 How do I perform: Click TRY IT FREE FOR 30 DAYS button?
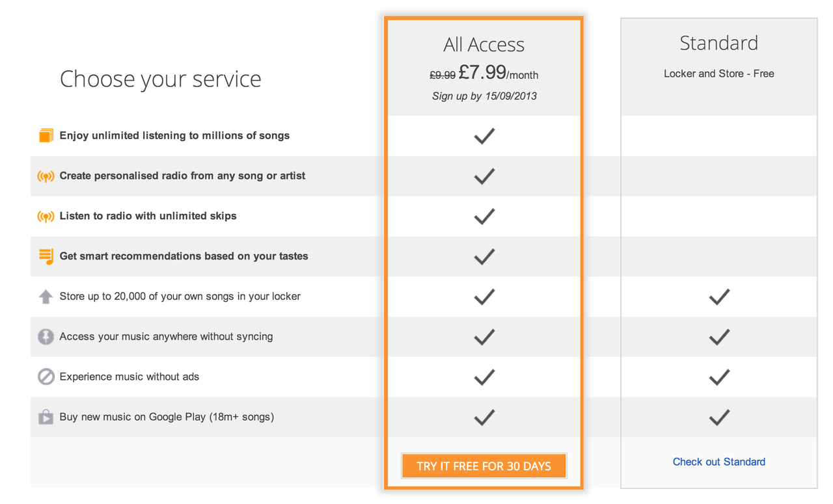tap(484, 466)
